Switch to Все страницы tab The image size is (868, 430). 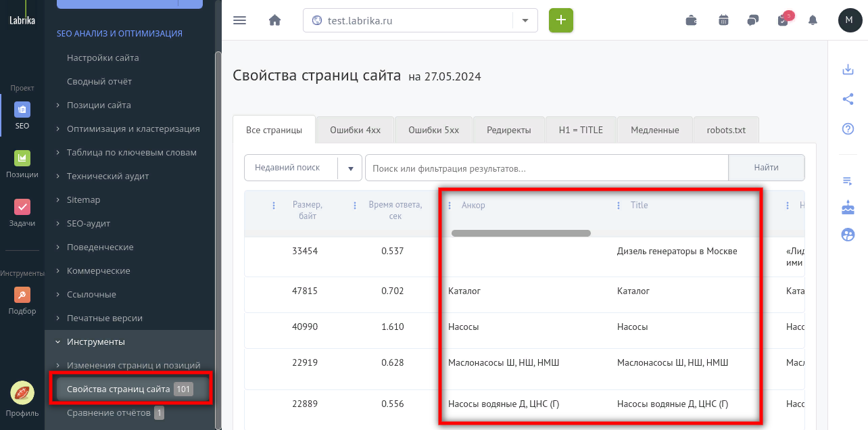point(274,130)
